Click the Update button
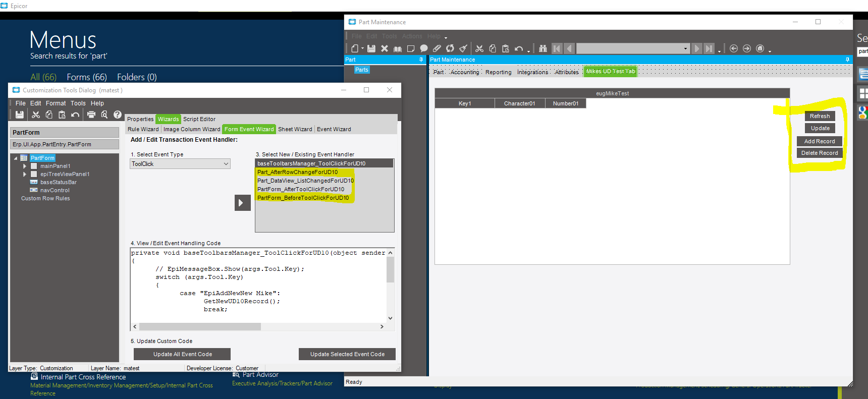The height and width of the screenshot is (399, 868). (x=820, y=128)
